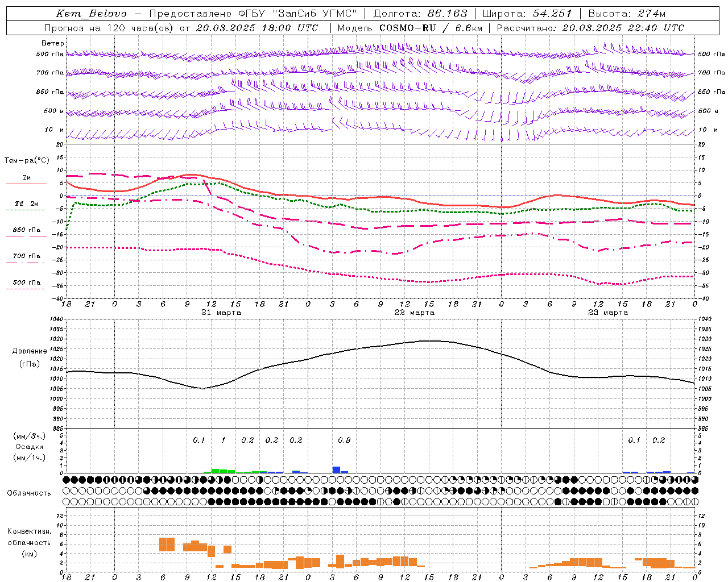The image size is (728, 582).
Task: Click the Ветер panel label
Action: pyautogui.click(x=52, y=43)
